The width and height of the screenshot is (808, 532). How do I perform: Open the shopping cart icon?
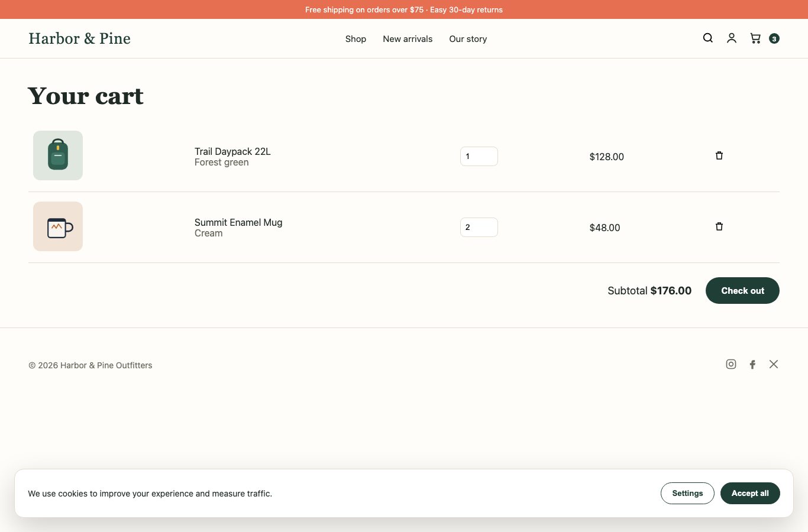click(x=755, y=38)
